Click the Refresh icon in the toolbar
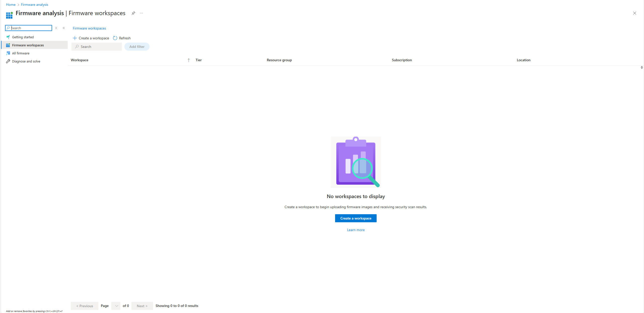 tap(115, 38)
